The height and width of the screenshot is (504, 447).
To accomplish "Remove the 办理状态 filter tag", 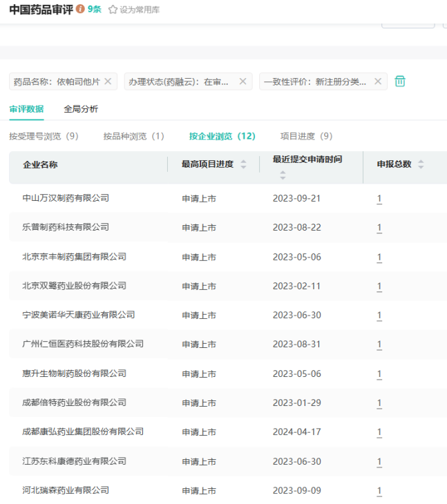I will 242,81.
